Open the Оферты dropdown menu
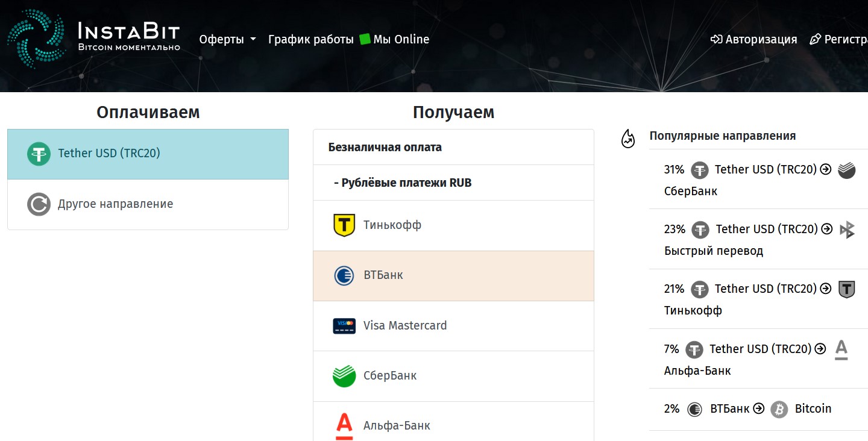Screen dimensions: 868x441 (227, 39)
